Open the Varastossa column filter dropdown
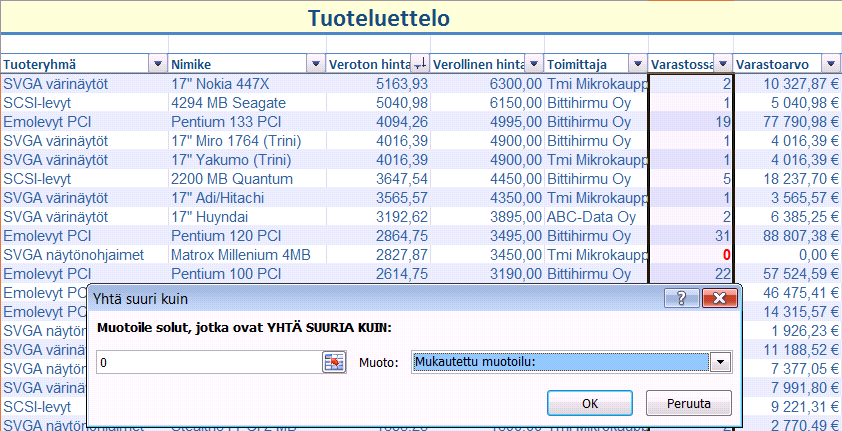The height and width of the screenshot is (431, 842). [723, 64]
